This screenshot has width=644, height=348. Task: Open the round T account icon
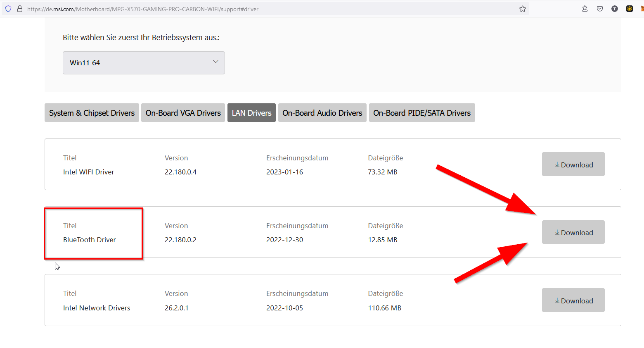(615, 9)
